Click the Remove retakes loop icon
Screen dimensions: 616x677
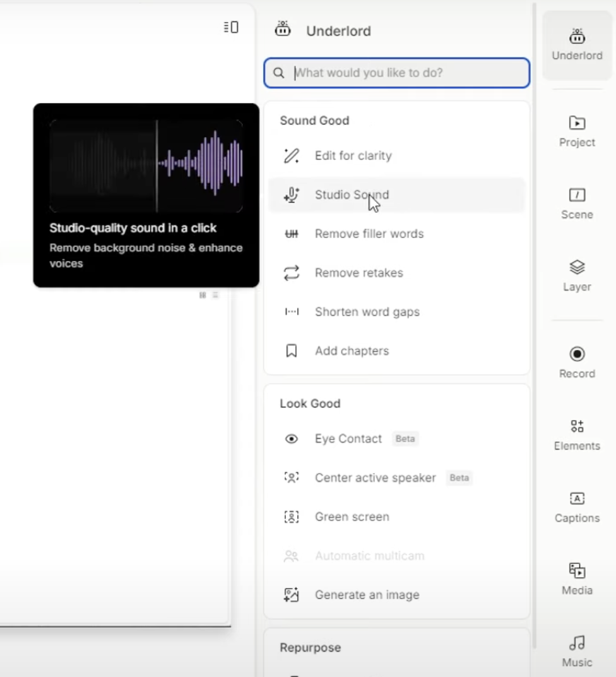(291, 273)
